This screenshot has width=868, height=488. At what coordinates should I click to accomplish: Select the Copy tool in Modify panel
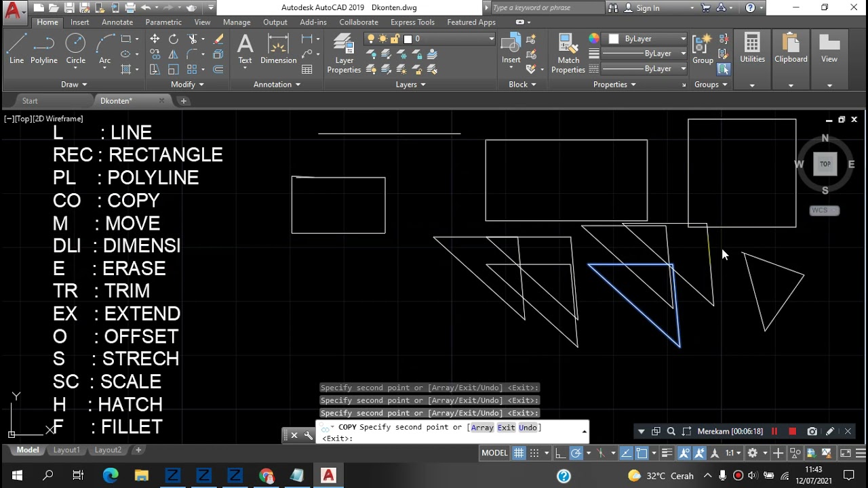[x=155, y=54]
